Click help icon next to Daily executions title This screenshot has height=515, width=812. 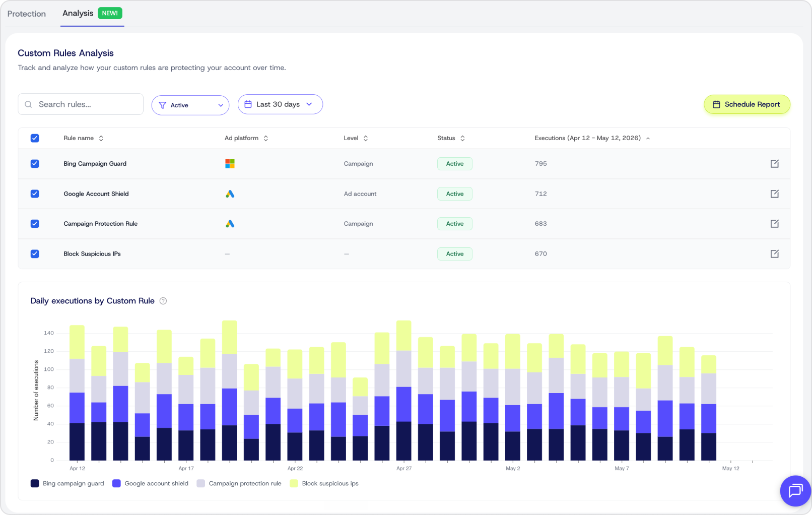(x=163, y=301)
